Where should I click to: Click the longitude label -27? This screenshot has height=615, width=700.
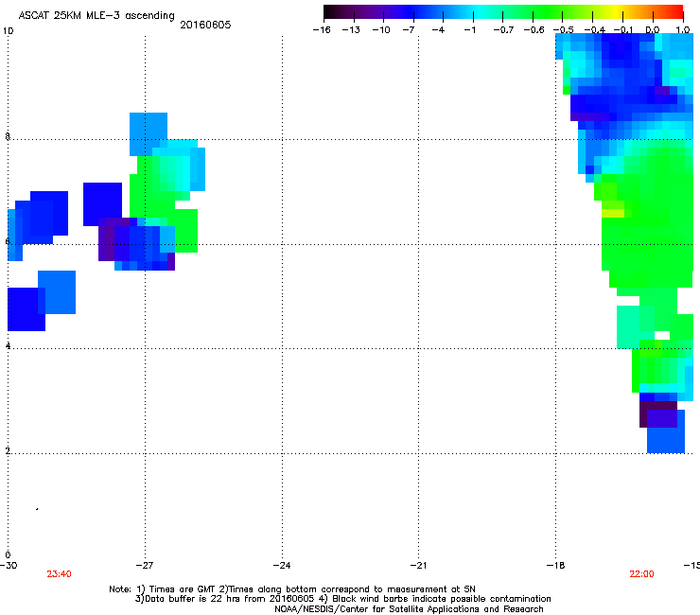[145, 566]
